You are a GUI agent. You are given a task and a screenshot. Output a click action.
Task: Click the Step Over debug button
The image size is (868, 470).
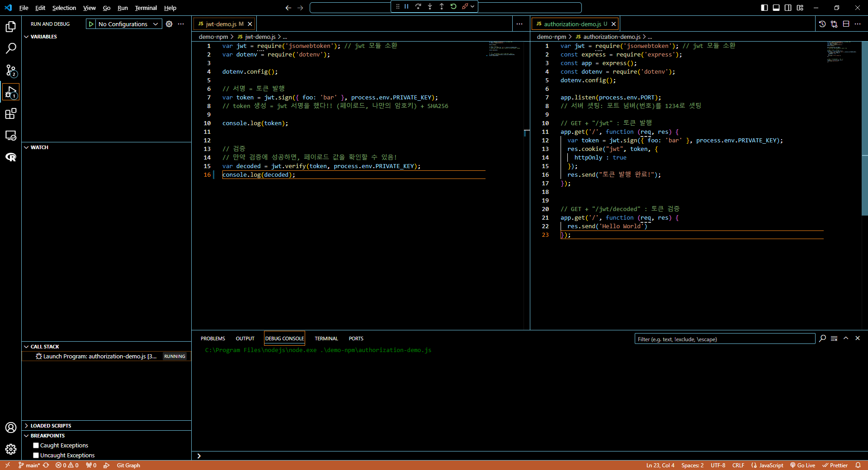point(418,6)
